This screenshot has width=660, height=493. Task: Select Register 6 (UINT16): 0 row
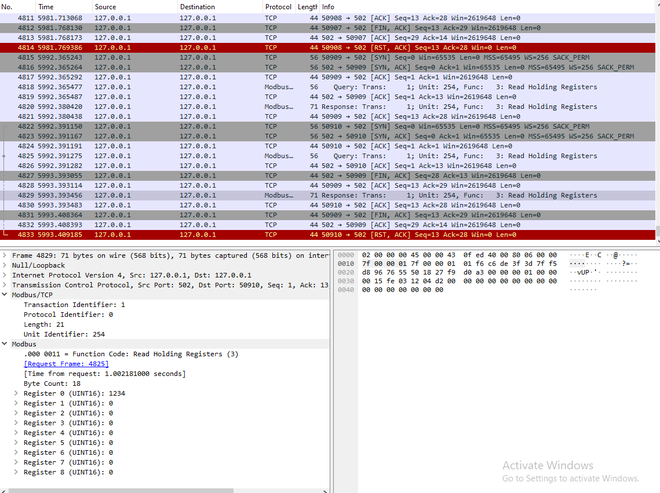68,453
